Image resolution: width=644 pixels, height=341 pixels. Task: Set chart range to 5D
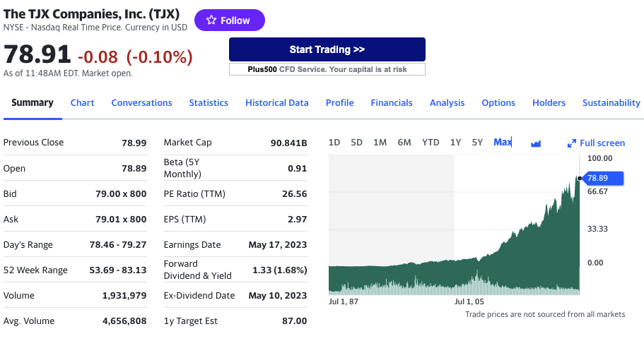coord(356,143)
